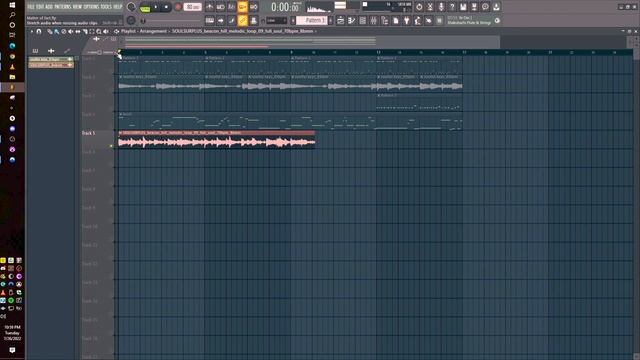Click the Windows taskbar search icon

(x=12, y=15)
